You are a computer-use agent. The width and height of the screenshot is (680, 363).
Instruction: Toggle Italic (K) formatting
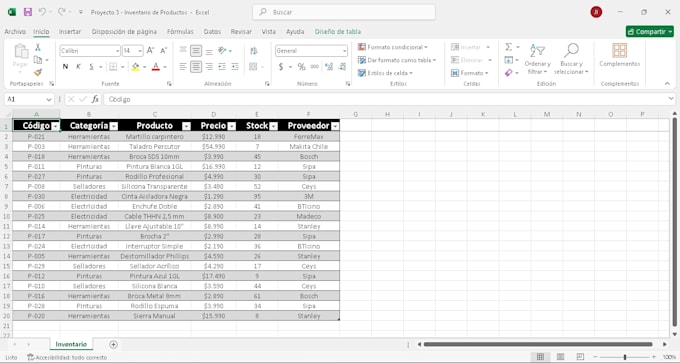[78, 67]
